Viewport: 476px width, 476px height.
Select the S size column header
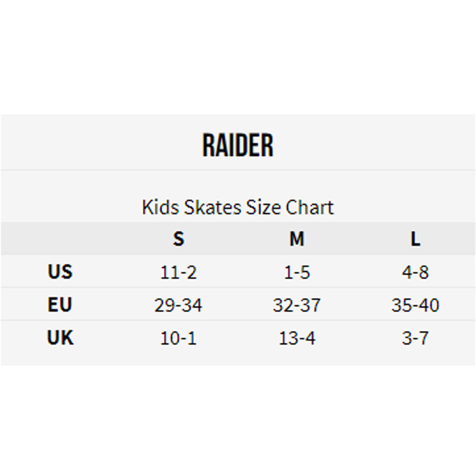tap(178, 239)
